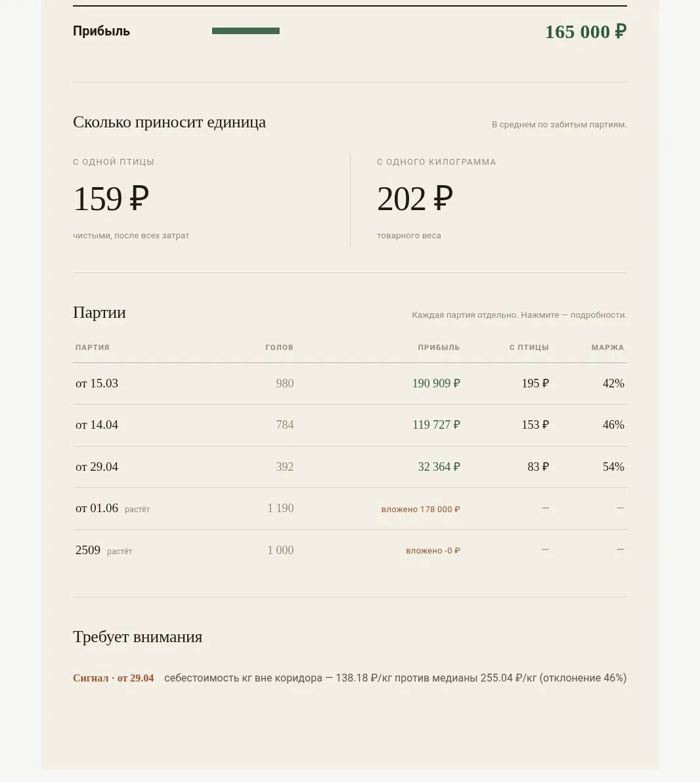Viewport: 700px width, 782px height.
Task: Click the Прибыль table column header
Action: [439, 347]
